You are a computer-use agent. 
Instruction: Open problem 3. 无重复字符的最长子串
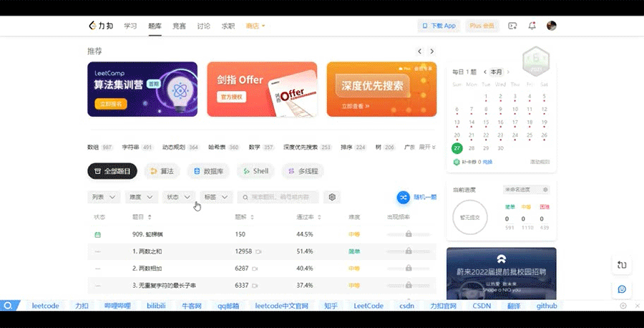164,285
